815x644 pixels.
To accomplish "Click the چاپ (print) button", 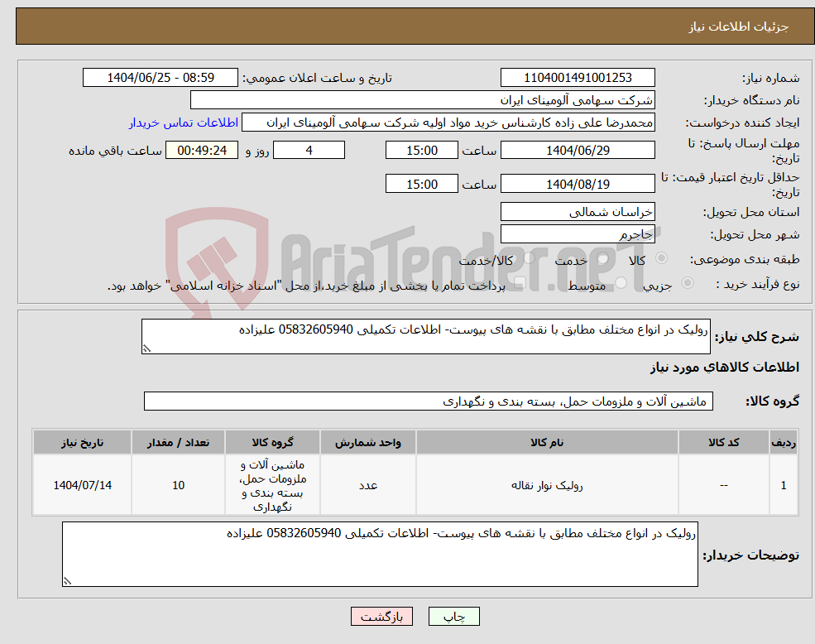I will tap(453, 616).
